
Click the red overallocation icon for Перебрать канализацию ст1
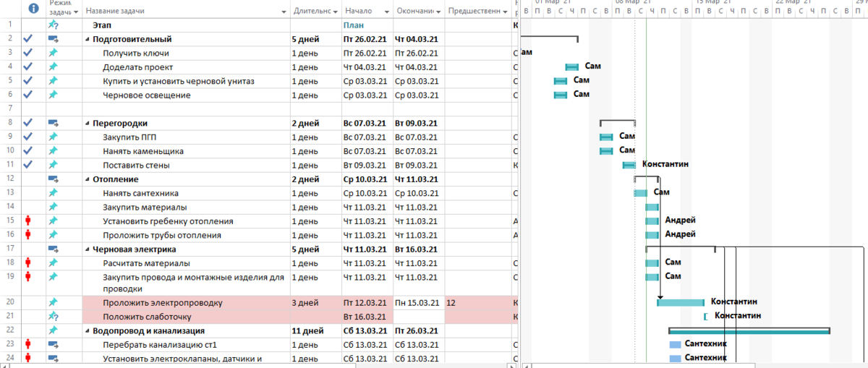pyautogui.click(x=29, y=344)
